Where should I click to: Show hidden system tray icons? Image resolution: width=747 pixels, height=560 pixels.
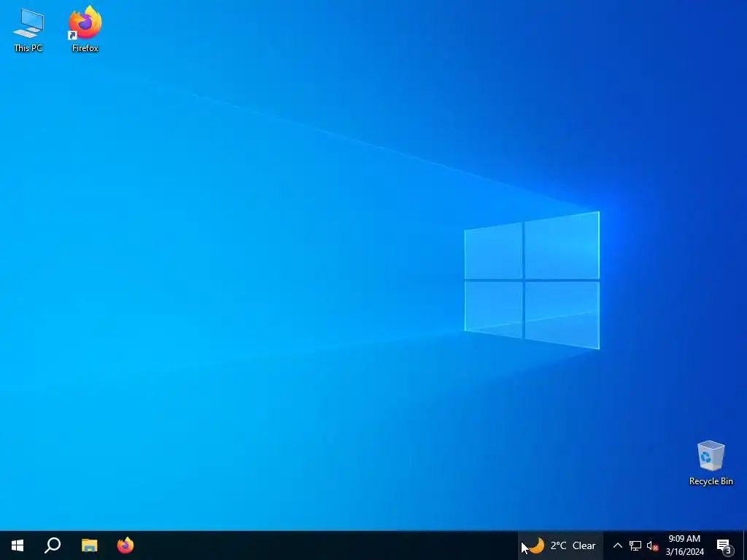(x=617, y=545)
